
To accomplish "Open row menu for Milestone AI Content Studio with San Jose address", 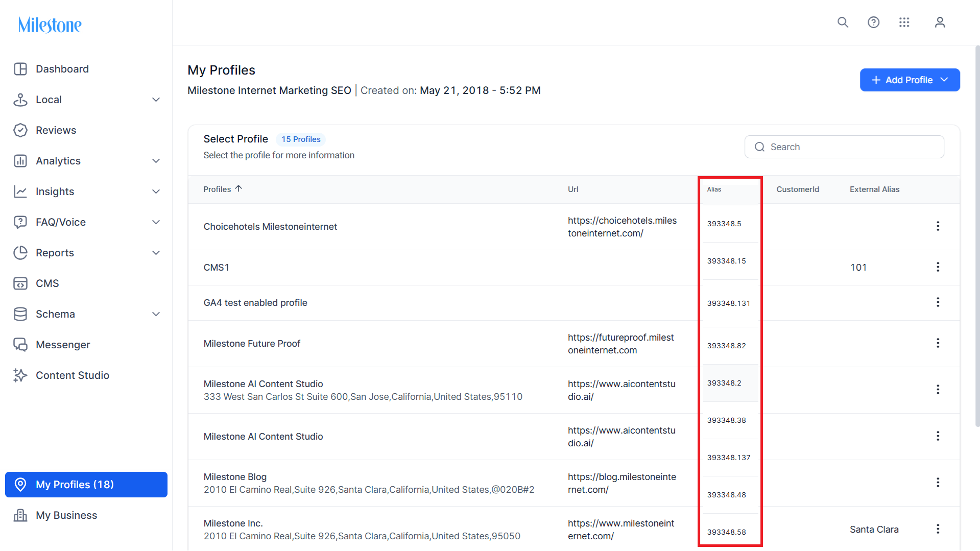I will coord(938,390).
